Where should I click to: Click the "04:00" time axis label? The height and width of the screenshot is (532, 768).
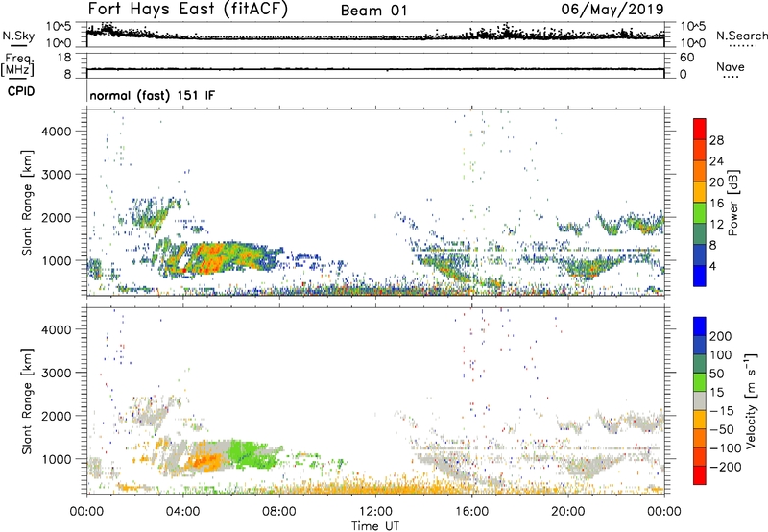182,512
